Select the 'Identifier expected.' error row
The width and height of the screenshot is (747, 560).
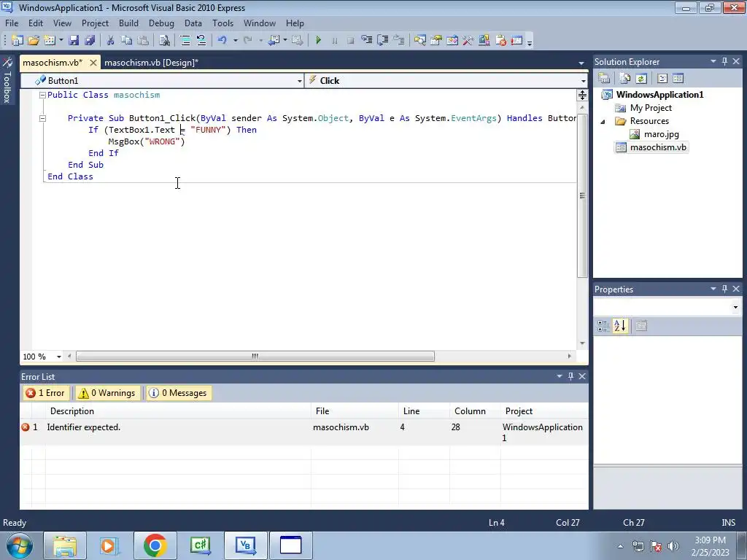point(304,432)
